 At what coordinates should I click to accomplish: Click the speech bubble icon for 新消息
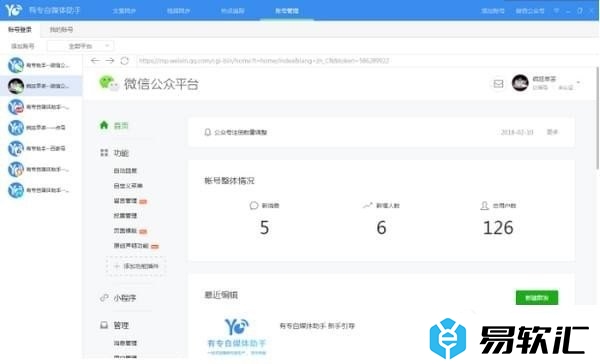254,206
